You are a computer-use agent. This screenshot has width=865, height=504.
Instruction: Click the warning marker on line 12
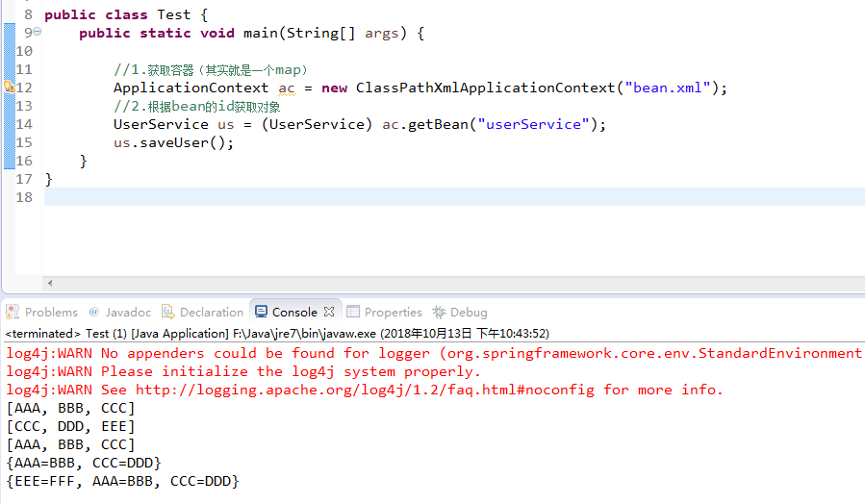(x=10, y=88)
